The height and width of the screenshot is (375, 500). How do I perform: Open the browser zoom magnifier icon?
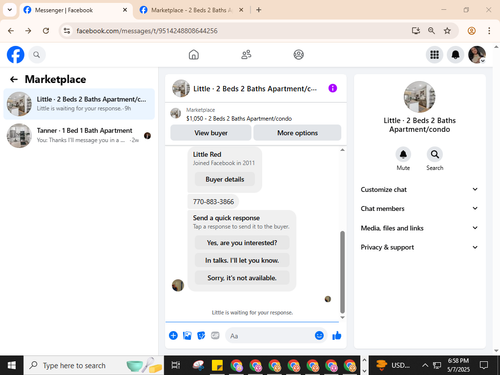(x=431, y=31)
